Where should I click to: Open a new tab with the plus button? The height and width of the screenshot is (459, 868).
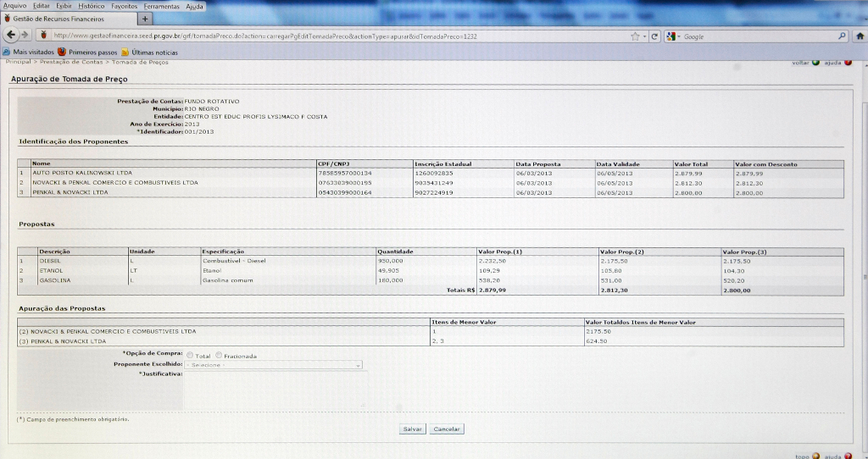(144, 19)
